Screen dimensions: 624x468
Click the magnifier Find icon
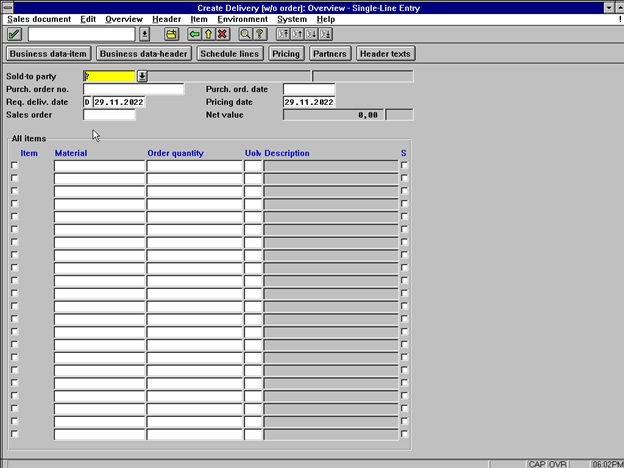point(245,34)
